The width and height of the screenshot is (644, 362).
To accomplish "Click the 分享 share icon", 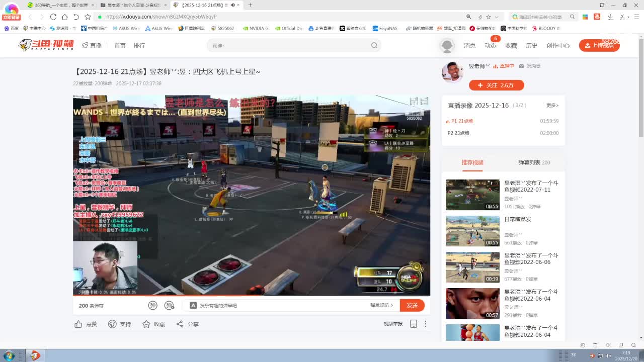I will click(180, 324).
